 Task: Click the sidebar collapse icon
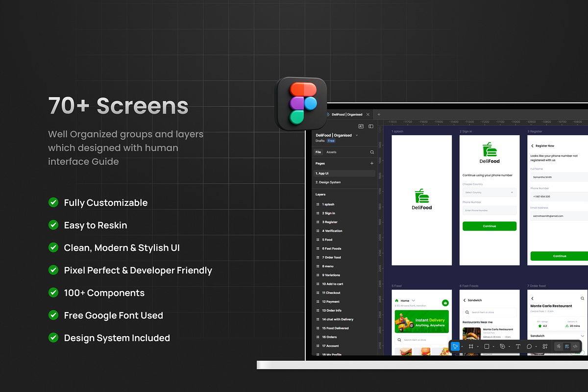coord(371,126)
